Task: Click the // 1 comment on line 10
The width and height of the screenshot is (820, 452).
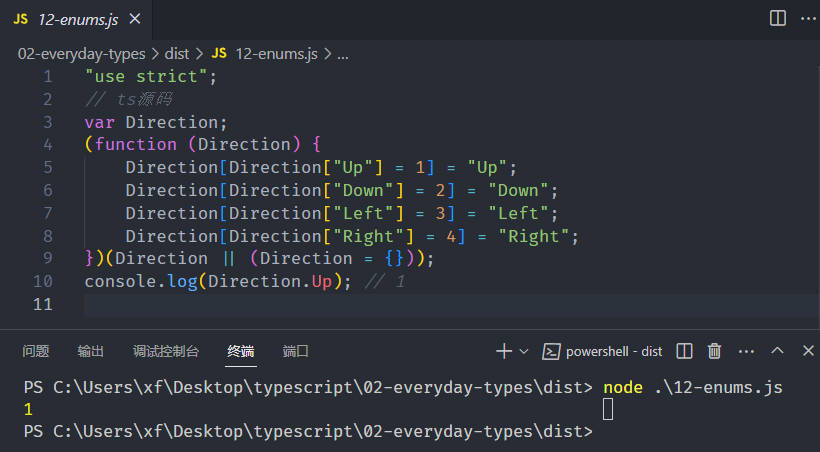Action: point(385,281)
